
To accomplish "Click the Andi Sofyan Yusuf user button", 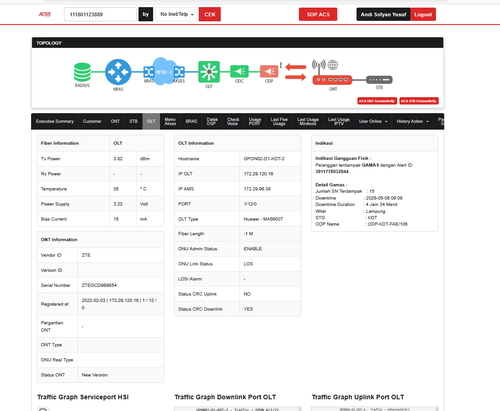I will 383,14.
